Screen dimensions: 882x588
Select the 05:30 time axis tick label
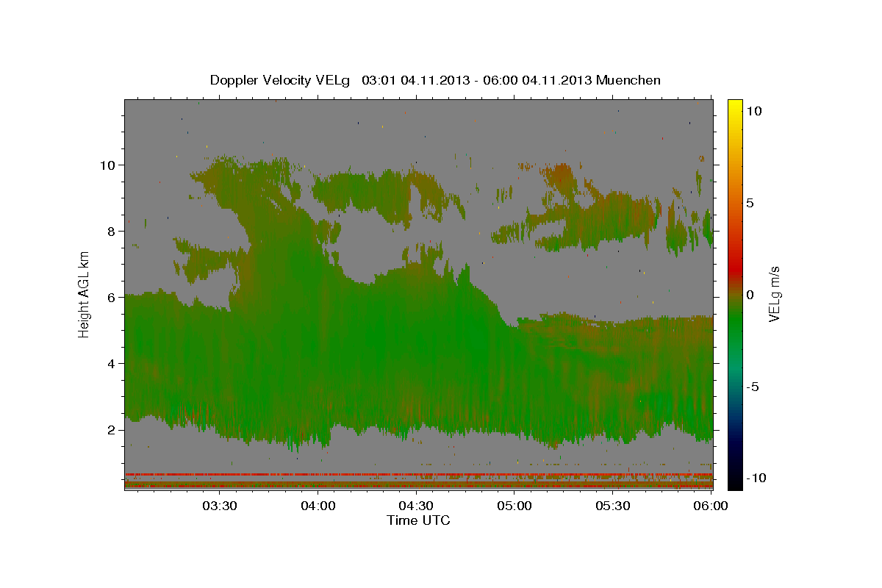(x=613, y=506)
